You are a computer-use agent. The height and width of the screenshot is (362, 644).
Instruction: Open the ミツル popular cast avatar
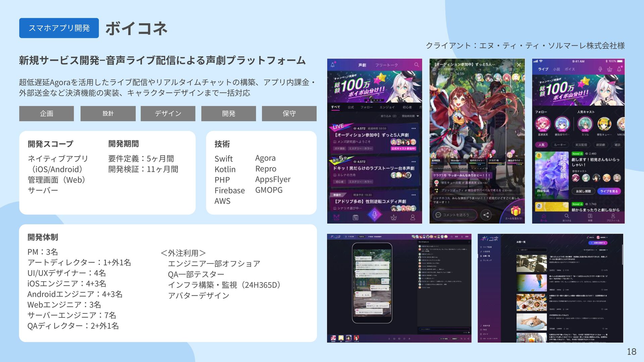coord(585,124)
